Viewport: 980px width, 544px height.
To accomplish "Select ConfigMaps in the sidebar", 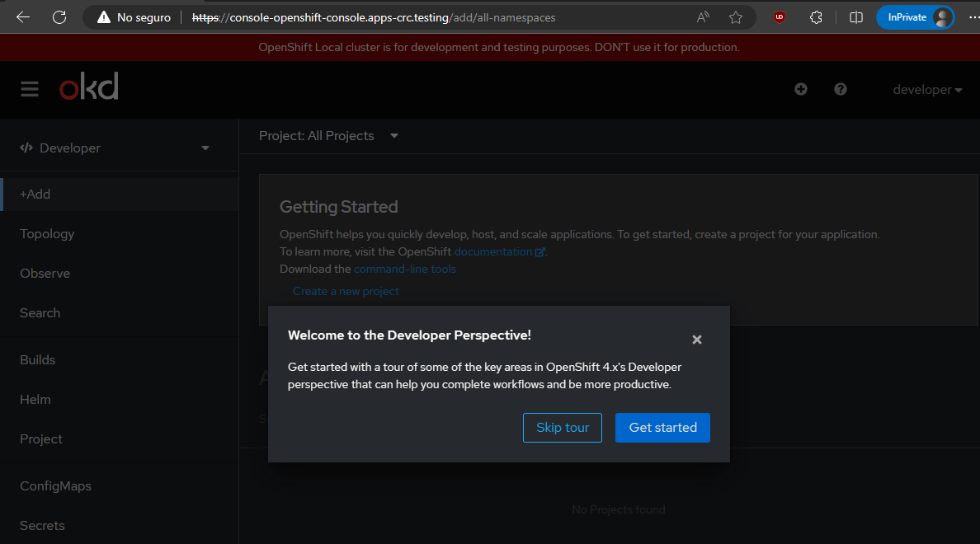I will 55,486.
